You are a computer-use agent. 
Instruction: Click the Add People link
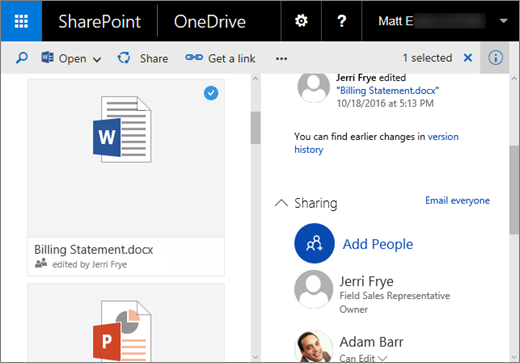tap(378, 244)
